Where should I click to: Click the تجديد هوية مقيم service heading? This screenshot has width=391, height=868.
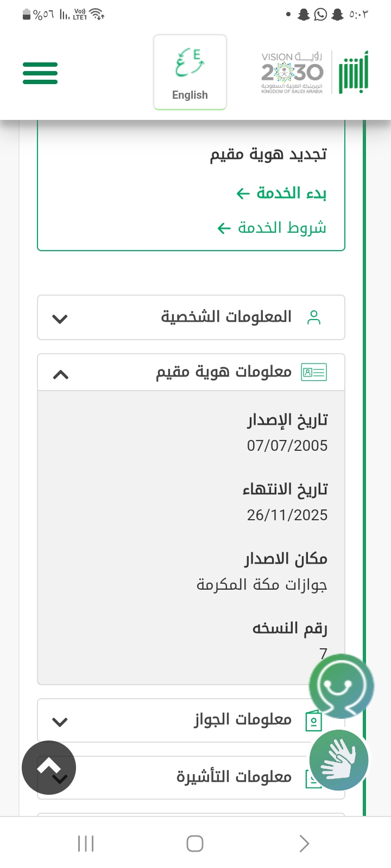[x=269, y=155]
